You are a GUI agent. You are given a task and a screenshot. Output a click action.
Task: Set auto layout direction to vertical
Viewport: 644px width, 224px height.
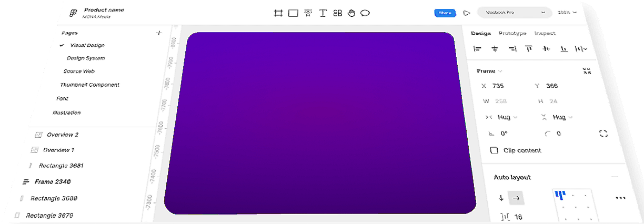(x=501, y=198)
